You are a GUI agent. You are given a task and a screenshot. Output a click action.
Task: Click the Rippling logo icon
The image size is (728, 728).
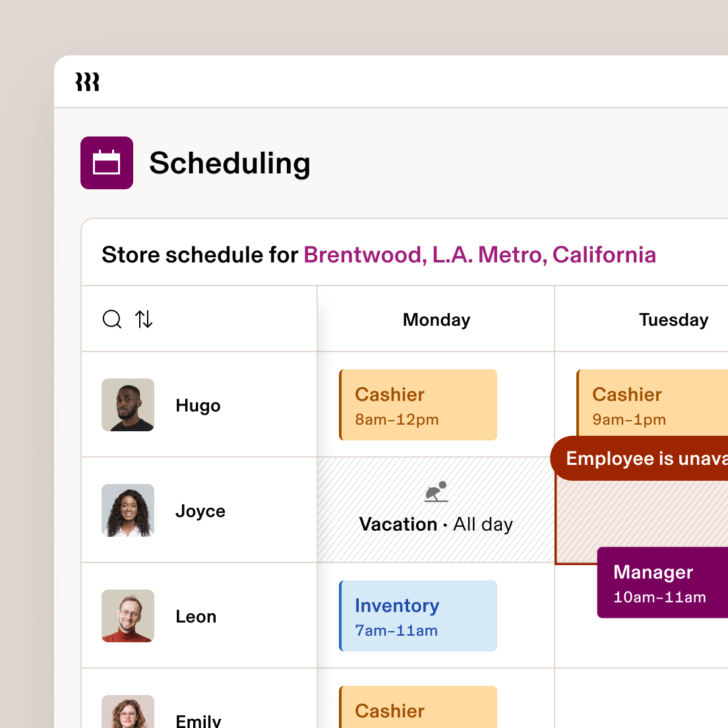point(87,82)
